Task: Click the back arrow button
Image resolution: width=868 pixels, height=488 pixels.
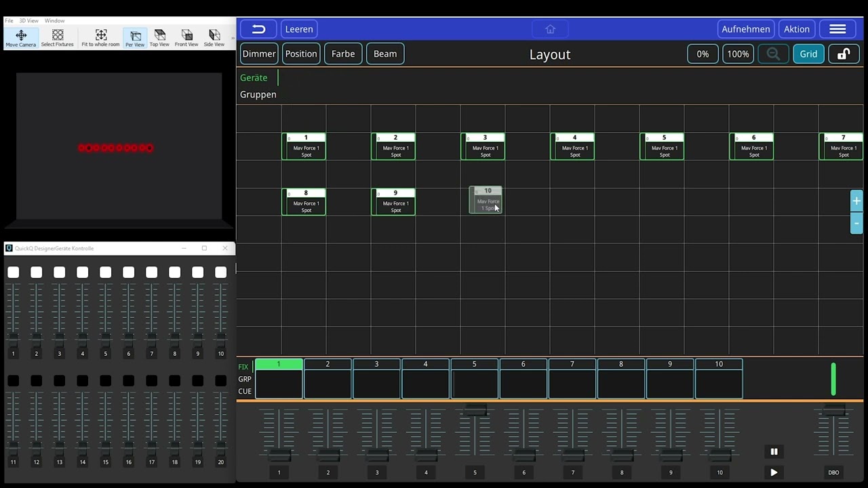Action: tap(258, 29)
